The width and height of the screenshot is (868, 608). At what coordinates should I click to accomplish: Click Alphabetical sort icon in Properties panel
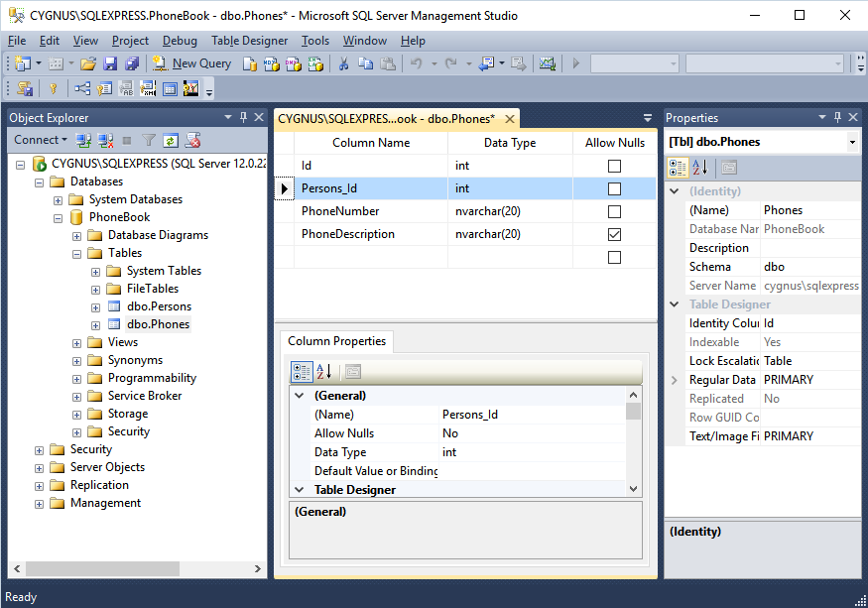point(700,168)
